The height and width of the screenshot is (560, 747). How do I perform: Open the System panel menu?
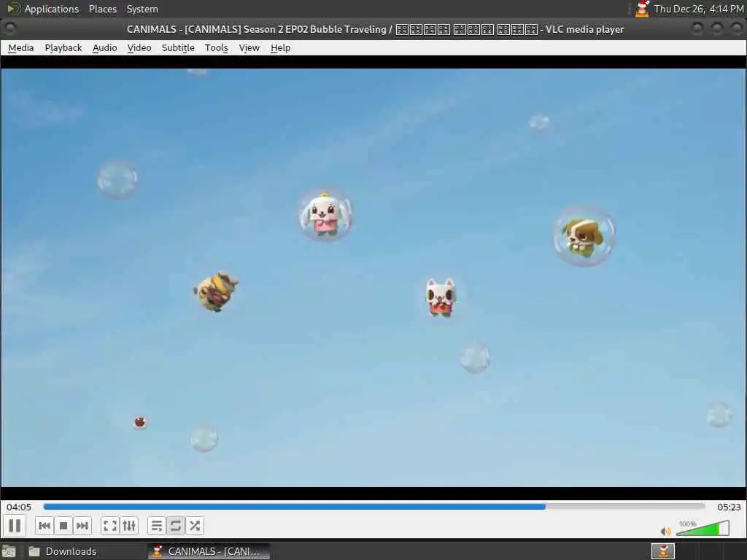click(x=142, y=9)
